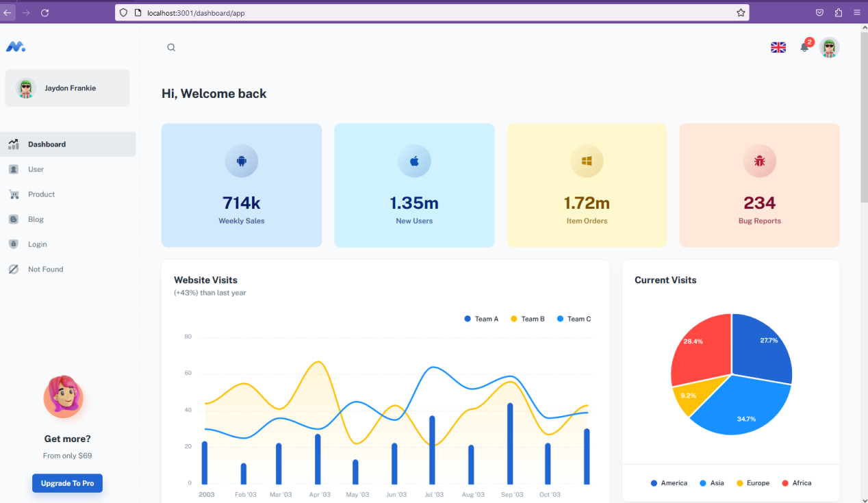Hide Africa in the pie chart legend
The height and width of the screenshot is (503, 868).
pyautogui.click(x=796, y=483)
